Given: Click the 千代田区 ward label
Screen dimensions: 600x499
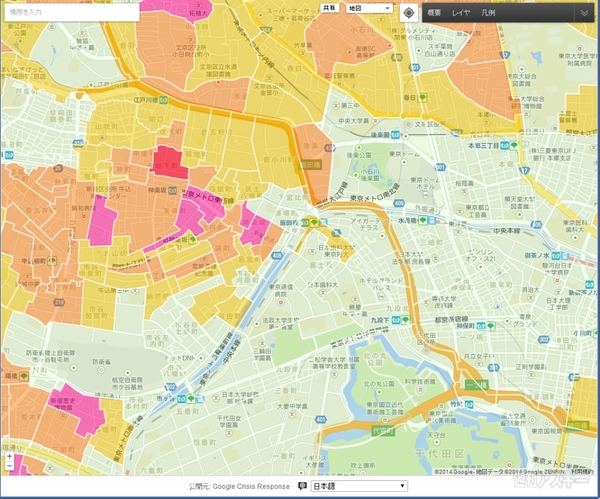Looking at the screenshot, I should [x=440, y=454].
